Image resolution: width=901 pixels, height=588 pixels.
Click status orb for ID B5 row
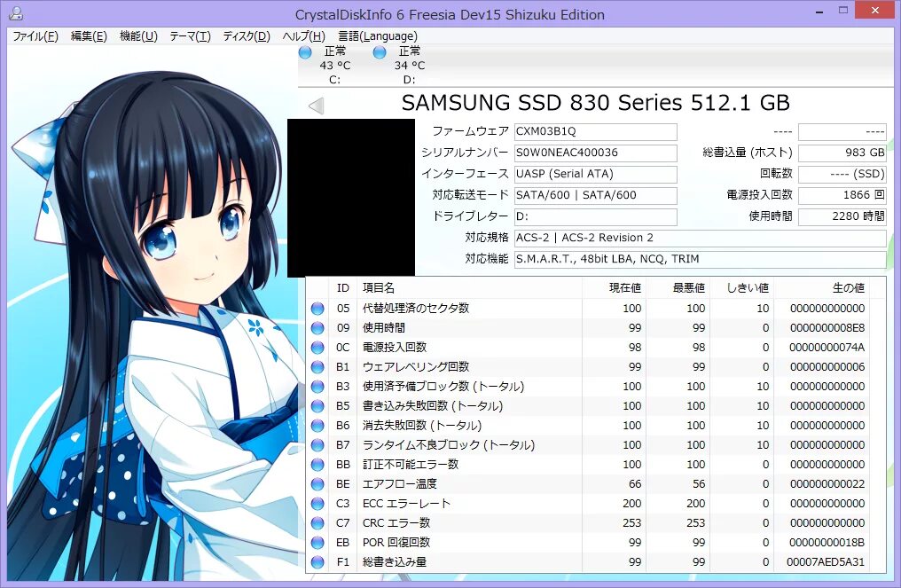(317, 406)
